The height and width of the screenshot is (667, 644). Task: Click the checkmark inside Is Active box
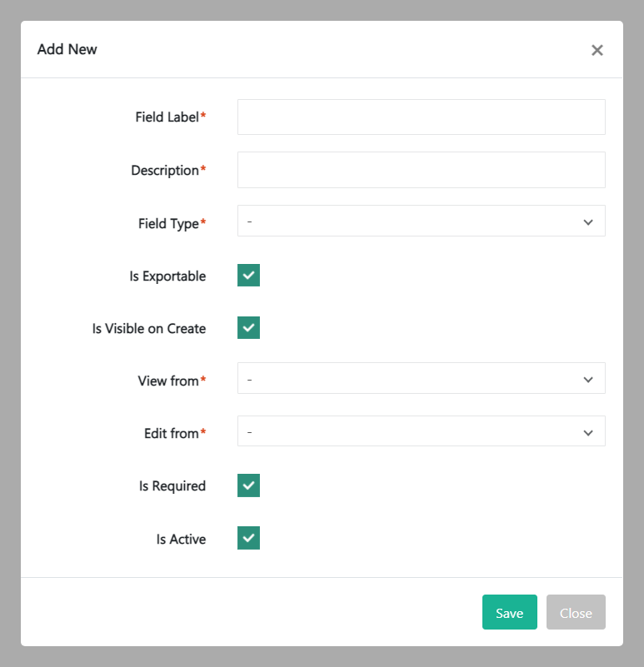coord(247,538)
